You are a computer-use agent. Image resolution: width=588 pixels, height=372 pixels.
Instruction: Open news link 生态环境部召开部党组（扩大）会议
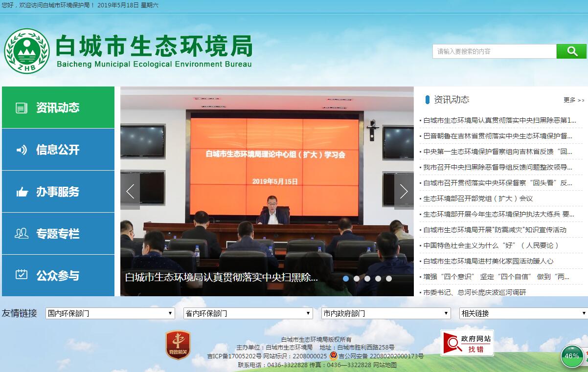click(478, 198)
